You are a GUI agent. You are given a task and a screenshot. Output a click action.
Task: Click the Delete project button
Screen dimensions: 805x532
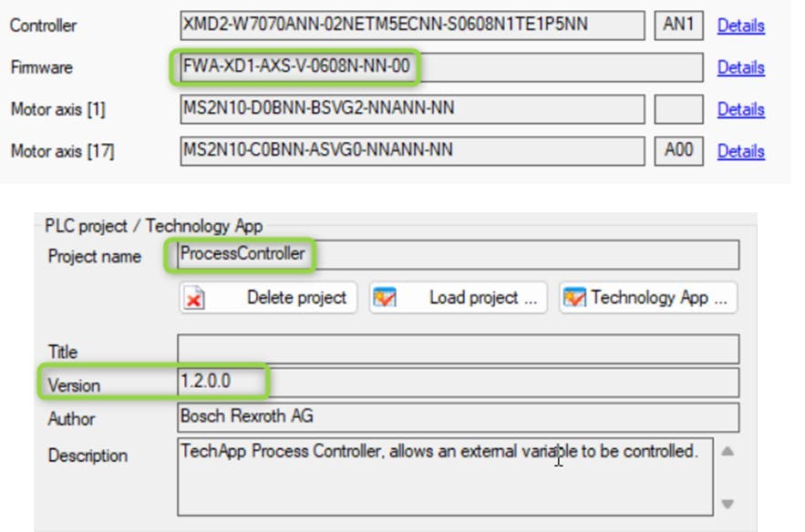[267, 298]
